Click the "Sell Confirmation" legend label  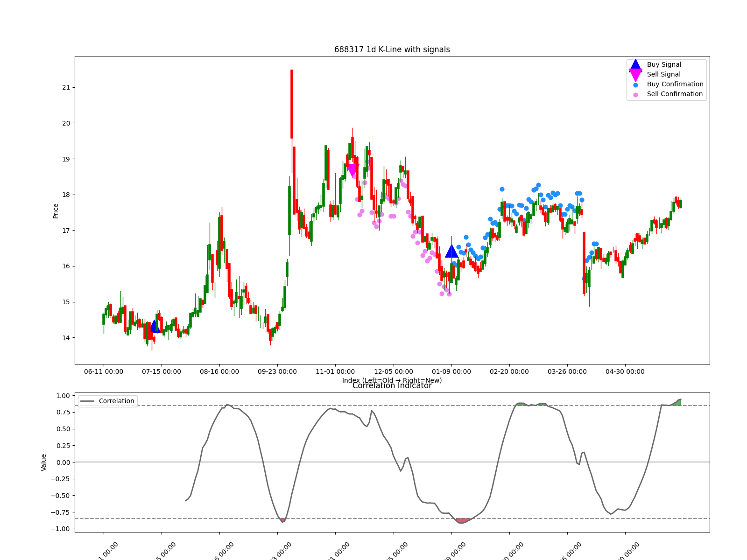(675, 94)
